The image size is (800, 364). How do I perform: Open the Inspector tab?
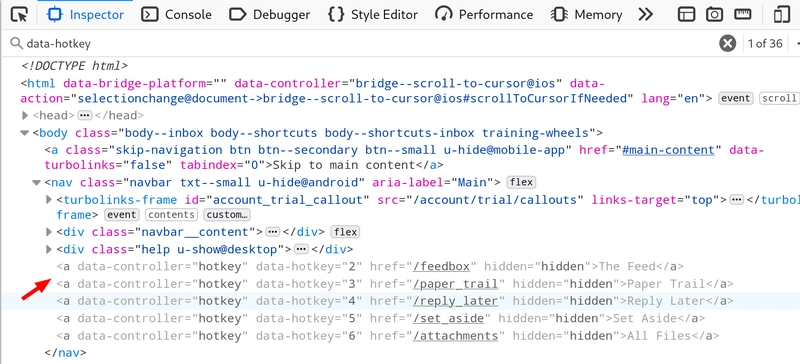[x=85, y=15]
